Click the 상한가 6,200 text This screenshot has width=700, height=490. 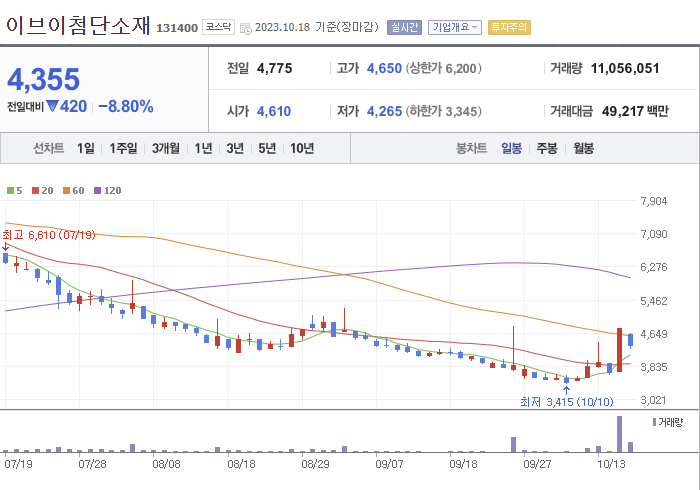click(444, 68)
